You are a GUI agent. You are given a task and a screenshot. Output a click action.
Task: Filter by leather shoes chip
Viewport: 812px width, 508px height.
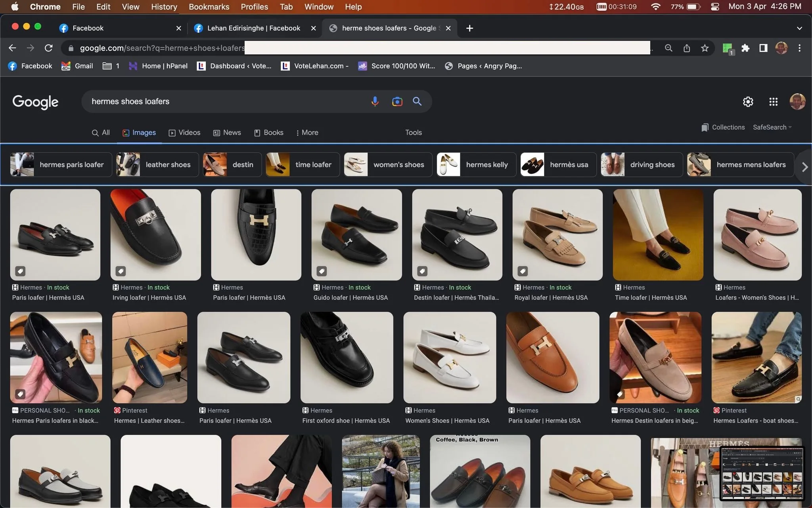(157, 165)
